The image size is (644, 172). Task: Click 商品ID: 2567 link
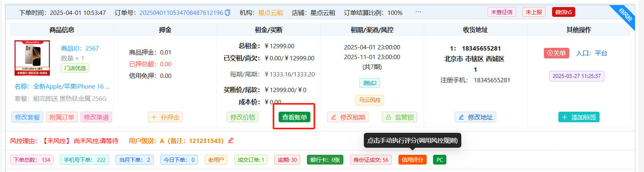(x=80, y=48)
